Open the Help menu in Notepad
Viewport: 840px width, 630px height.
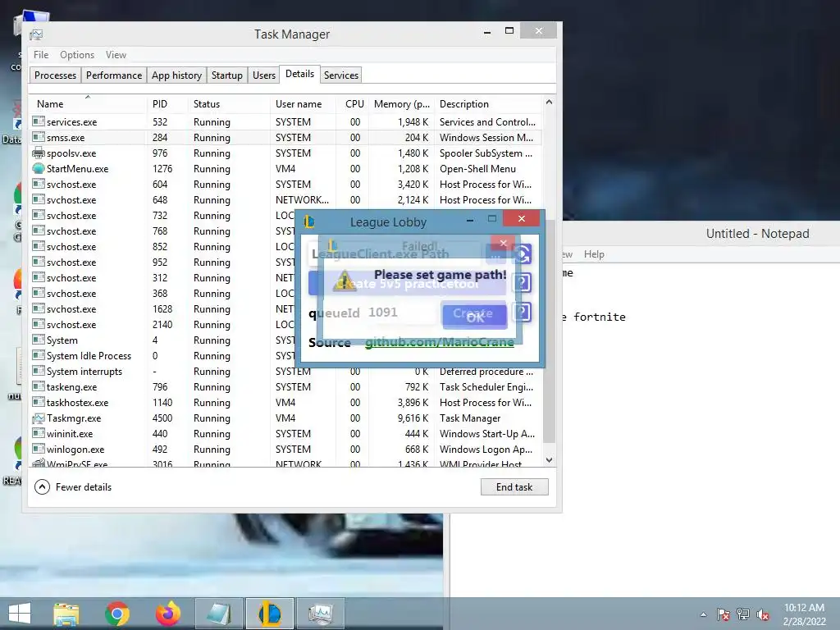[x=594, y=254]
